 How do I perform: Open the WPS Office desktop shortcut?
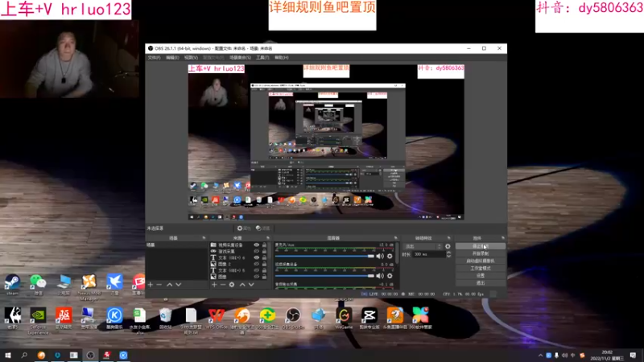[217, 318]
